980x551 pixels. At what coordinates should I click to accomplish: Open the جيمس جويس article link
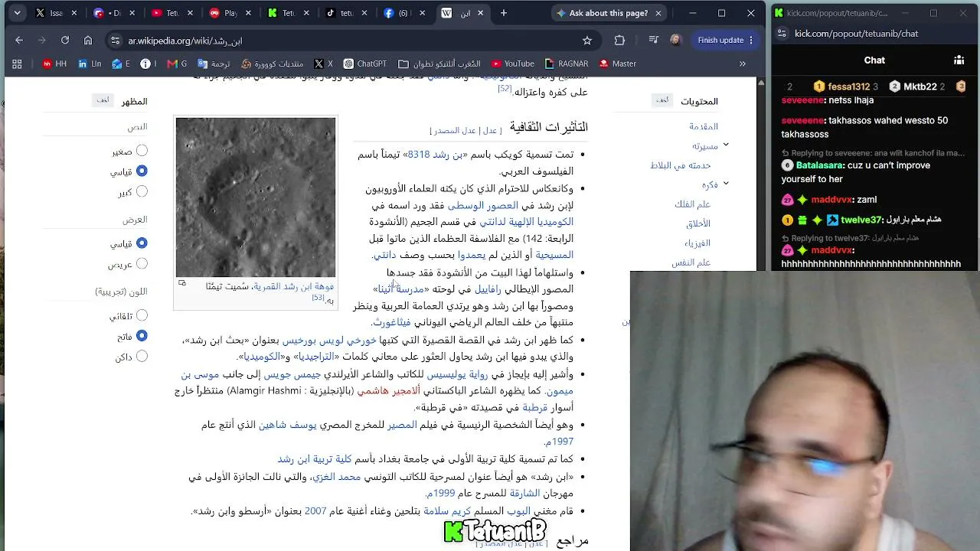coord(291,374)
